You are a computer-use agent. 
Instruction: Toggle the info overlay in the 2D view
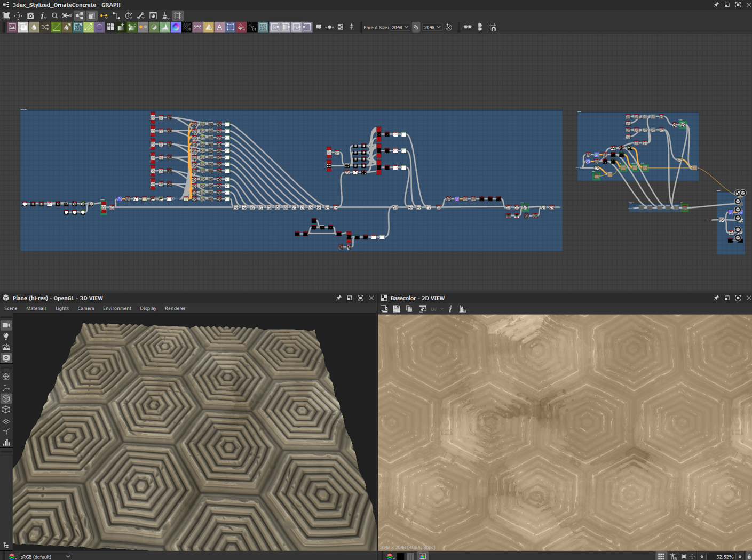[450, 309]
